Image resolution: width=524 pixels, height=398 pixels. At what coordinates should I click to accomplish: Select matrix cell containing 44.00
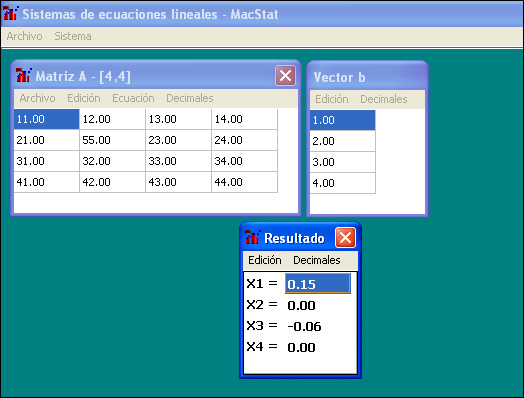244,182
